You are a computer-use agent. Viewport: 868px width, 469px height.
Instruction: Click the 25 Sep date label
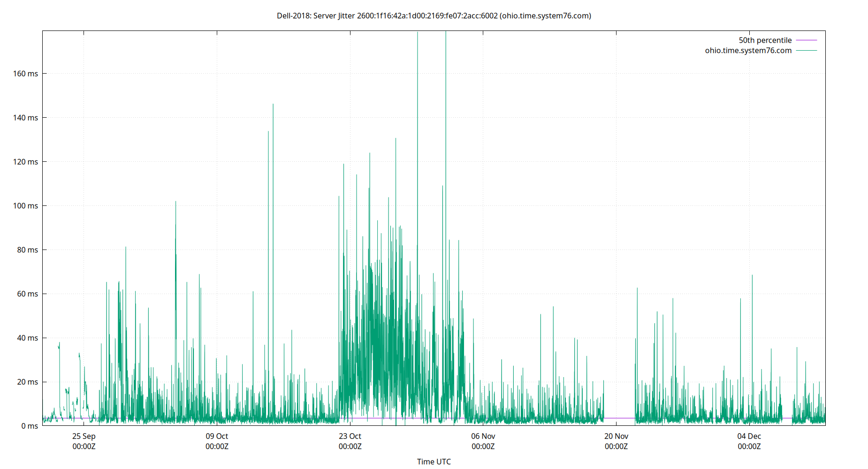click(x=84, y=436)
